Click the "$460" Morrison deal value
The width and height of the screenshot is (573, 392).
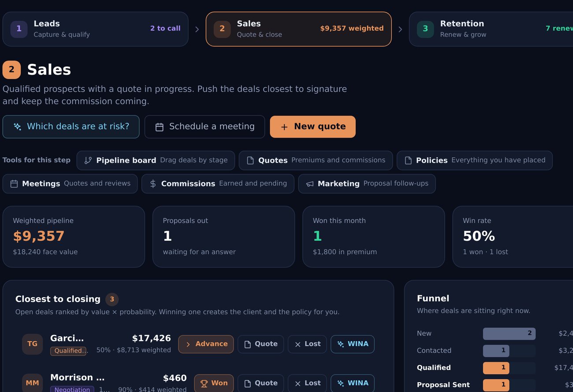(175, 378)
